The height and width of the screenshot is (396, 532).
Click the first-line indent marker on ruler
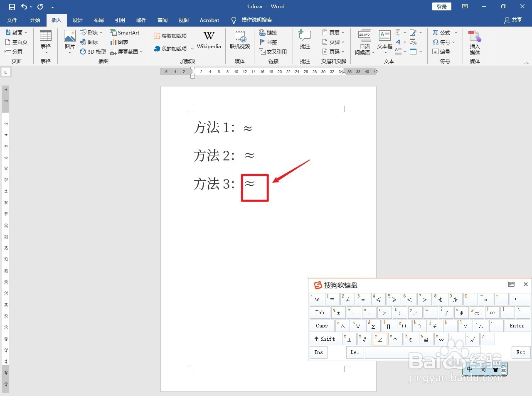(x=192, y=69)
